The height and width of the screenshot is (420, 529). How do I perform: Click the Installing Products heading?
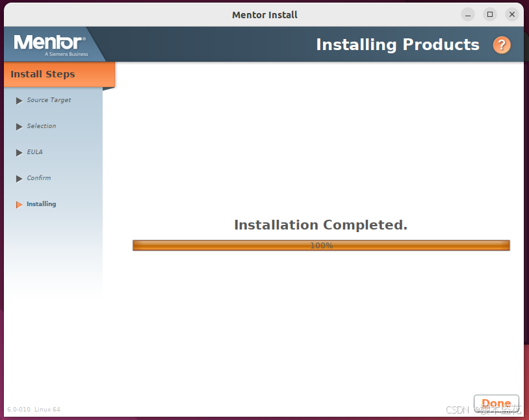point(398,45)
